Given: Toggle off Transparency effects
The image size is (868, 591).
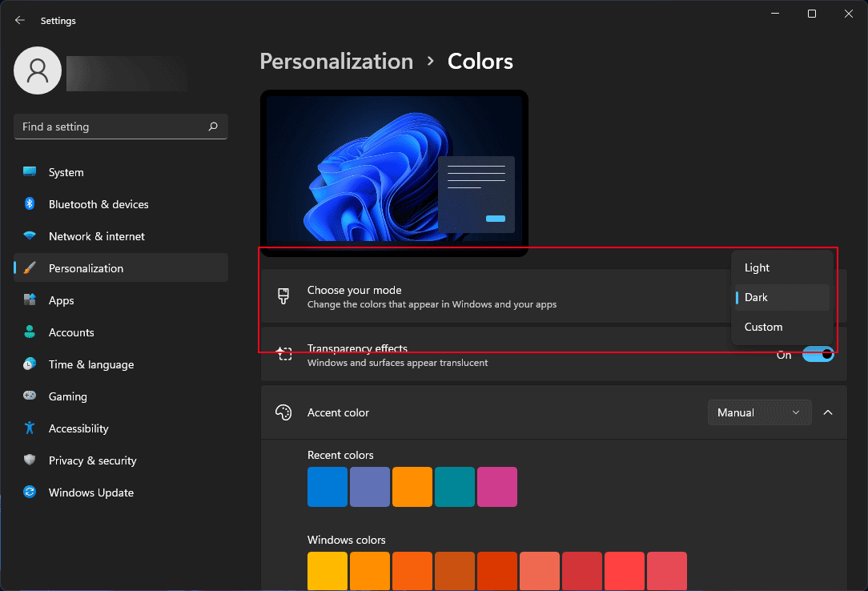Looking at the screenshot, I should coord(817,353).
